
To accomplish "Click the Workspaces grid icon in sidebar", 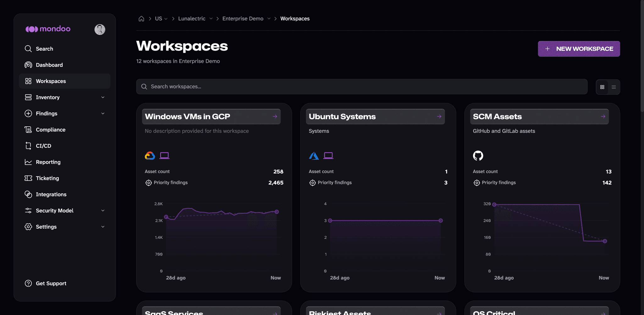I will click(x=28, y=81).
